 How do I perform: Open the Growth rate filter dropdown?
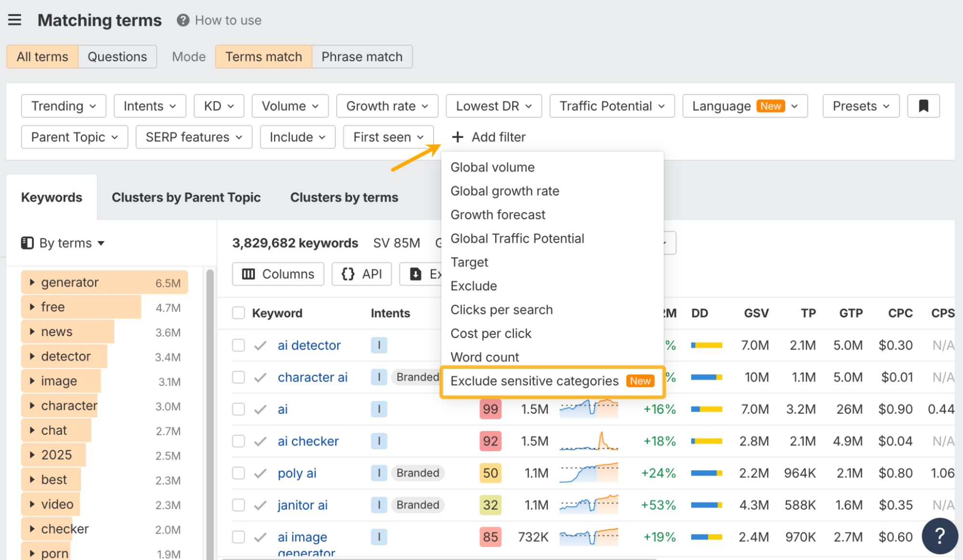click(x=387, y=106)
